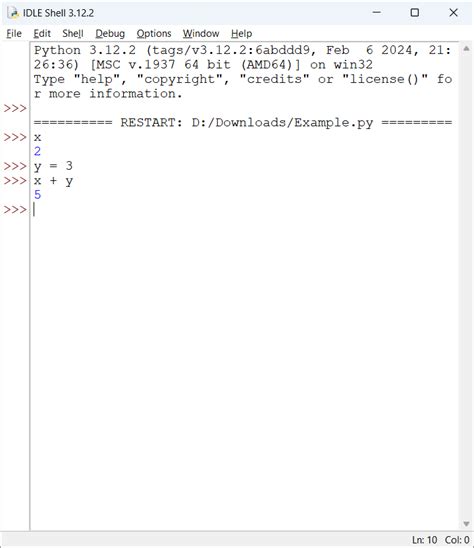
Task: Open the Debug menu
Action: (x=110, y=34)
